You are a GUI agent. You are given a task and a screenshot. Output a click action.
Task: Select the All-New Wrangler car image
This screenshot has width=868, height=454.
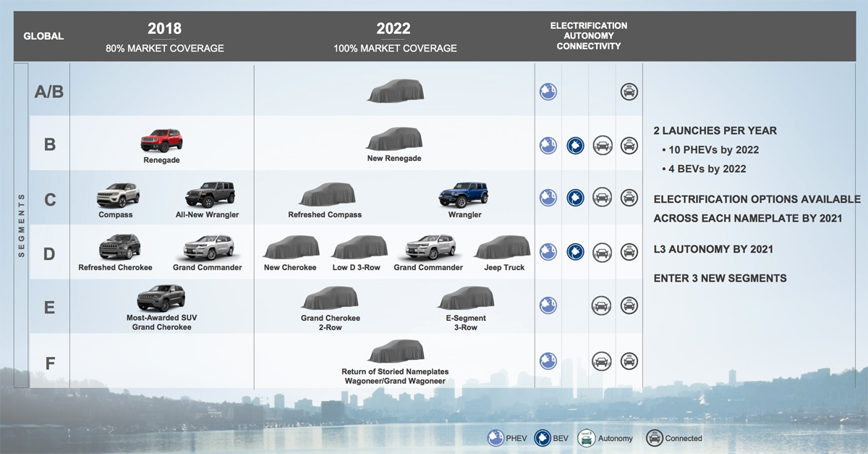click(x=211, y=195)
